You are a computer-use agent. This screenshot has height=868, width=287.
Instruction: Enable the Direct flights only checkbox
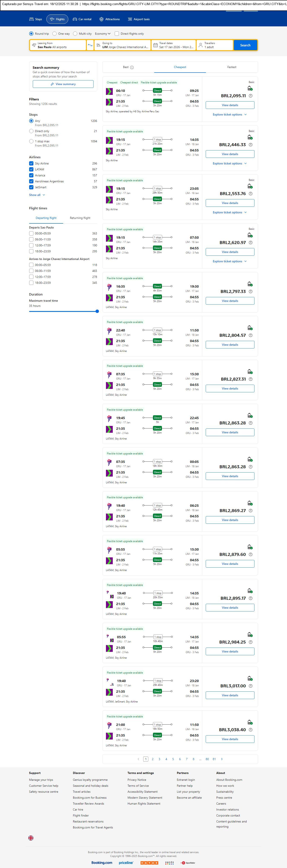point(117,34)
